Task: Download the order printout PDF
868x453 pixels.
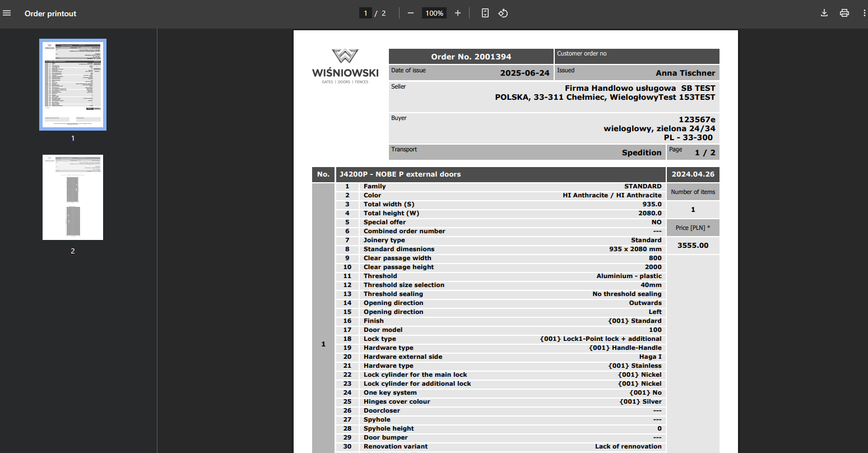Action: [x=824, y=13]
